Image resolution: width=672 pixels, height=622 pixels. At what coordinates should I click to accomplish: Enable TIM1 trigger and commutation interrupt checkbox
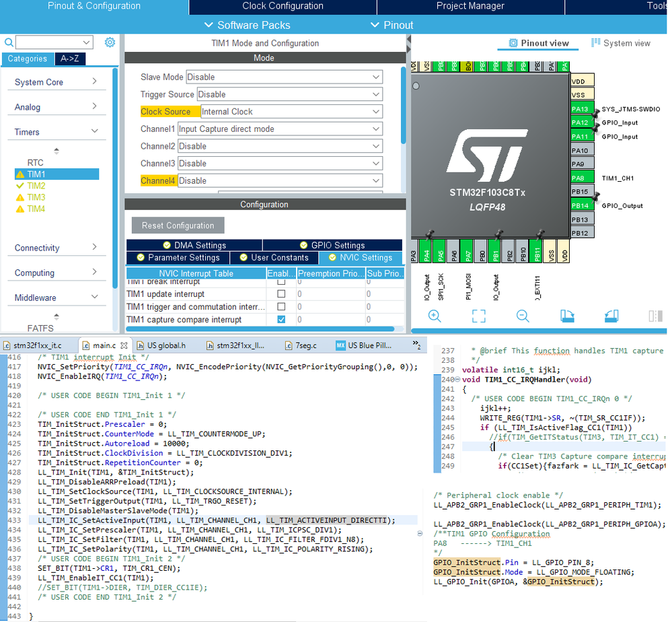(x=281, y=307)
